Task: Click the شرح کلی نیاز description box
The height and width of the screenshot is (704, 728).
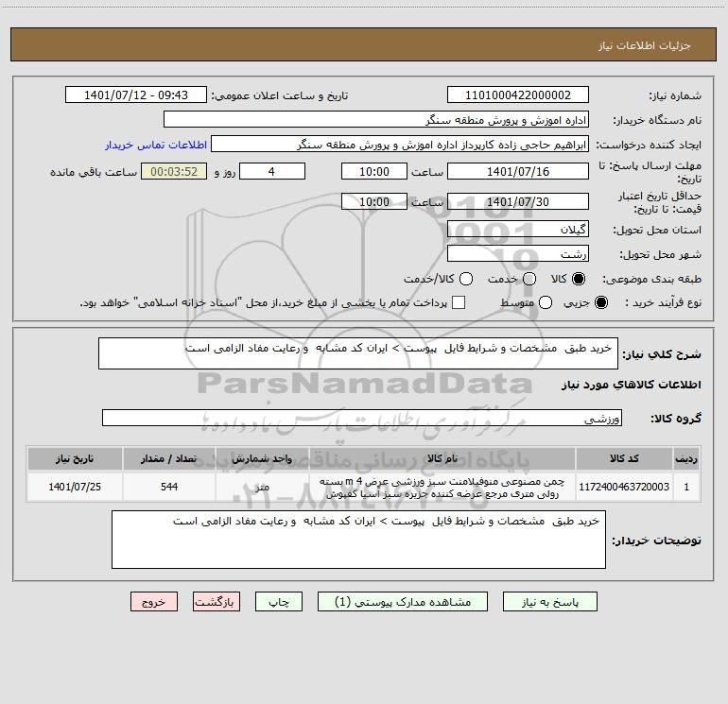Action: coord(358,353)
